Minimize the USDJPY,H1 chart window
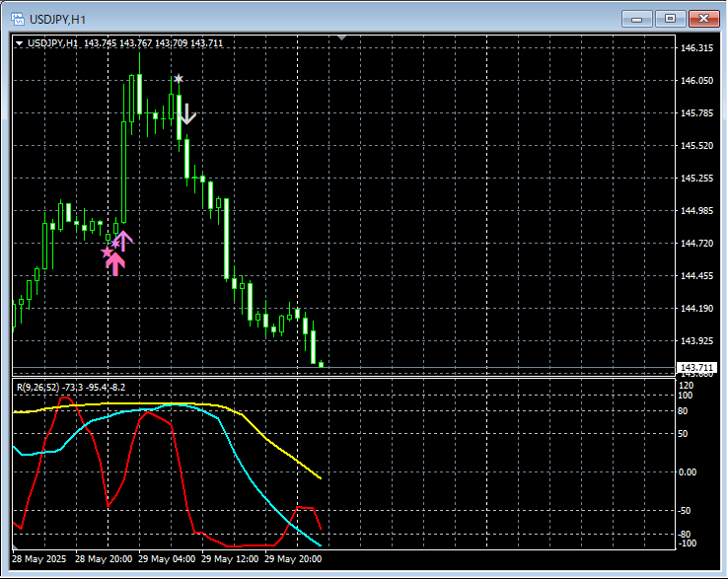 pos(637,19)
